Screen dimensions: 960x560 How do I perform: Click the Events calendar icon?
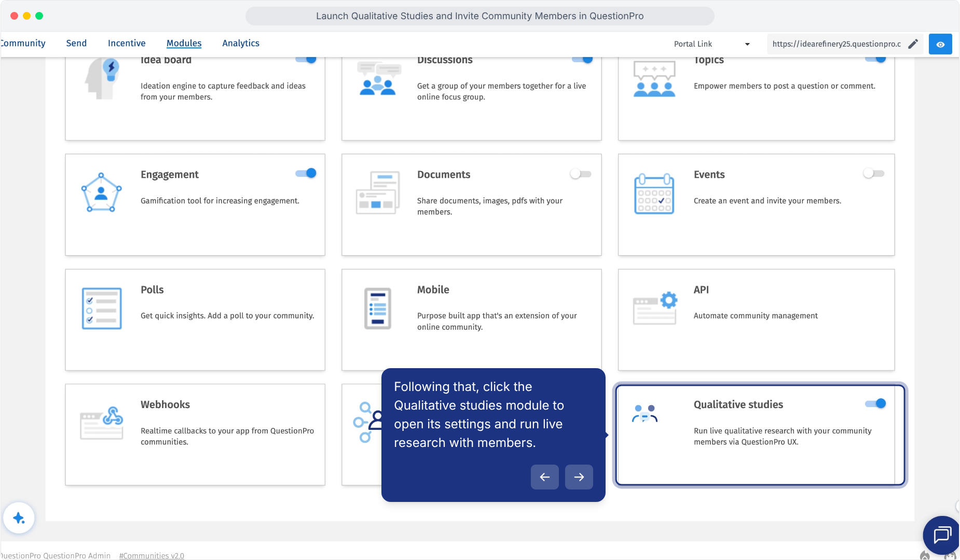pos(654,194)
